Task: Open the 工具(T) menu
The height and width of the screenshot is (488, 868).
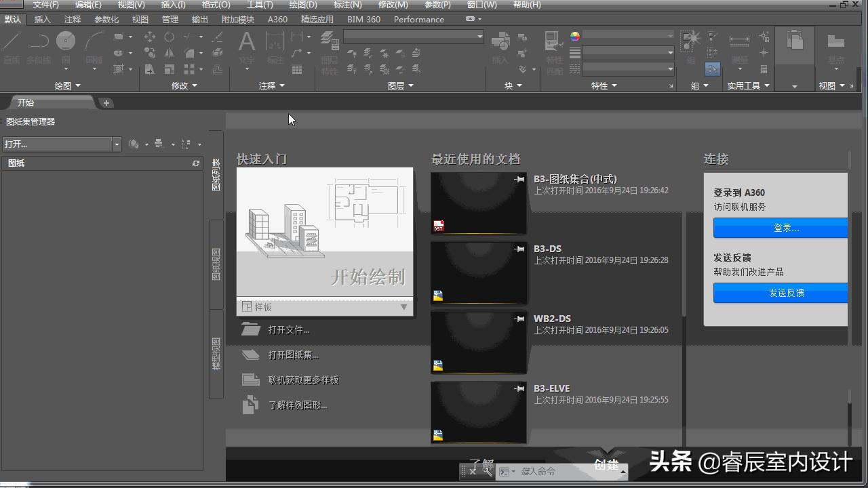Action: 261,5
